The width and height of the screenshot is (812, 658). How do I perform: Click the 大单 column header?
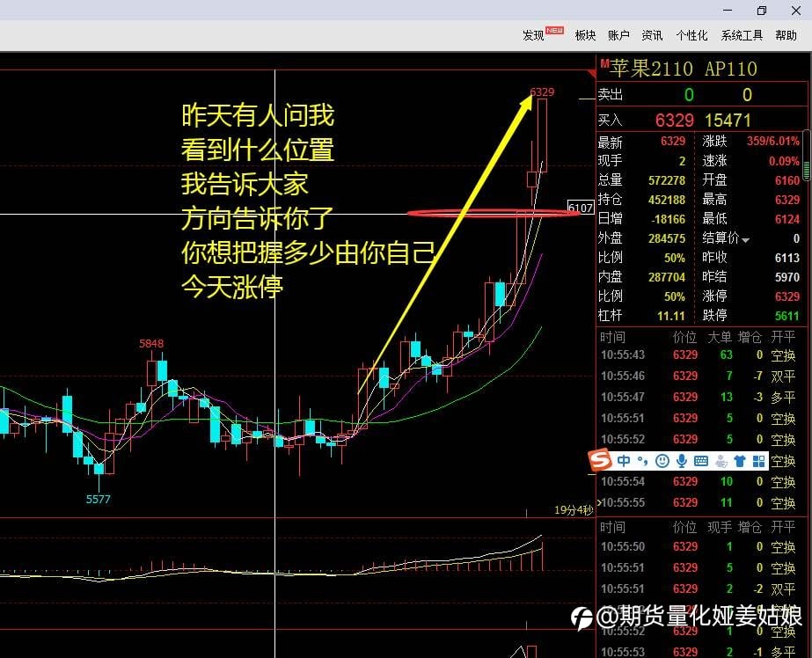720,338
